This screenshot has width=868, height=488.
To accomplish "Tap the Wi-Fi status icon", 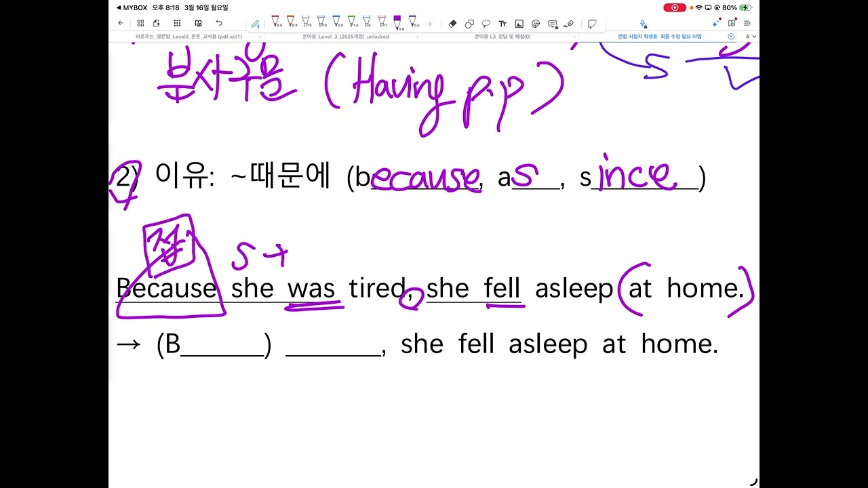I will click(699, 7).
